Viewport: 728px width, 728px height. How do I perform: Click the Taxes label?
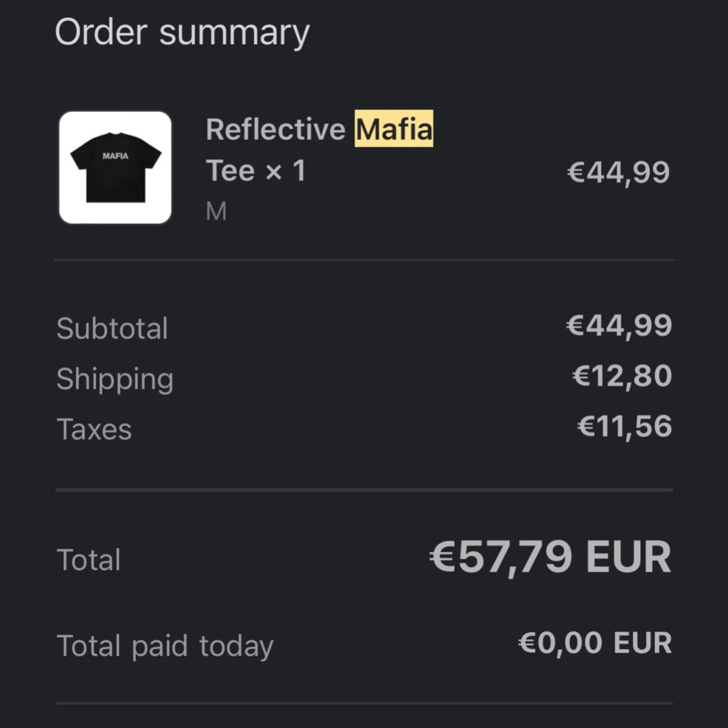(x=94, y=429)
